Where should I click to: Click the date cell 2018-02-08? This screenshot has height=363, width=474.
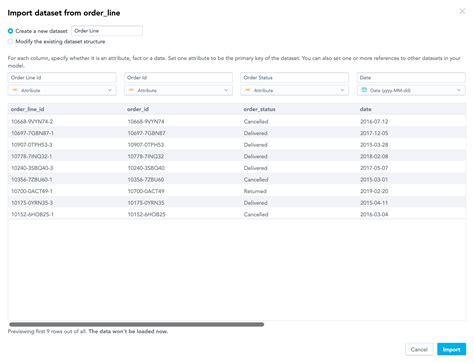374,156
